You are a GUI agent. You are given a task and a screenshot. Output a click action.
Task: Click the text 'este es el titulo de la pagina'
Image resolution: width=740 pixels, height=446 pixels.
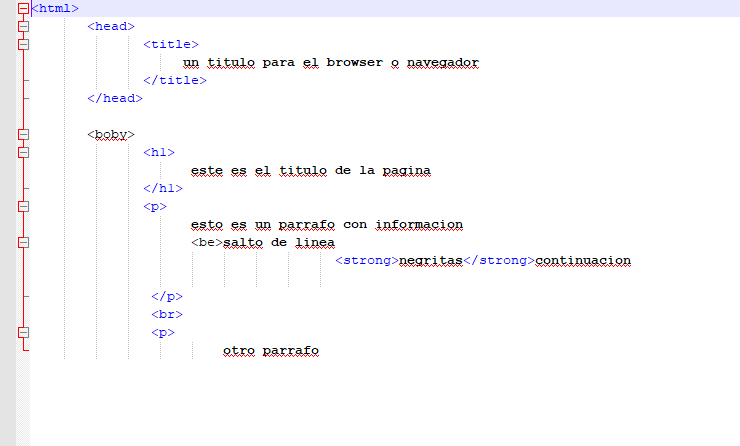pos(310,170)
